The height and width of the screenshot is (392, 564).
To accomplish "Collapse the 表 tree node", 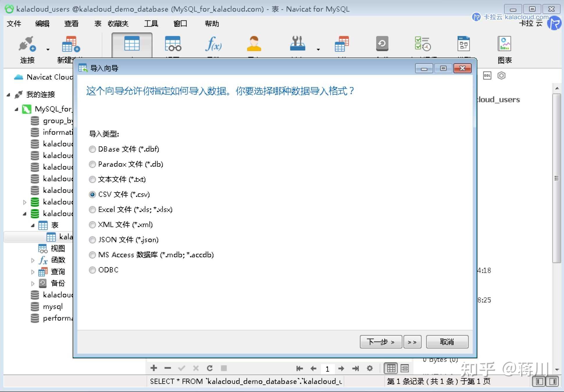I will [x=33, y=225].
